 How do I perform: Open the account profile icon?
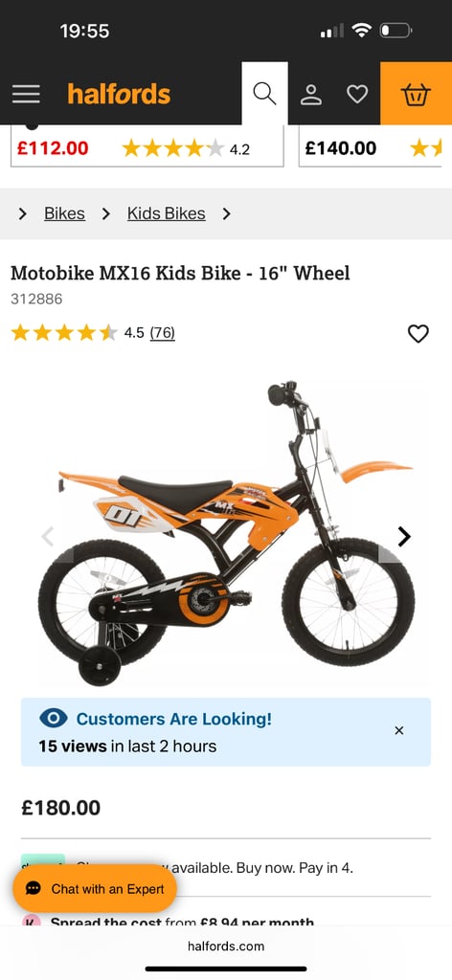pyautogui.click(x=310, y=95)
